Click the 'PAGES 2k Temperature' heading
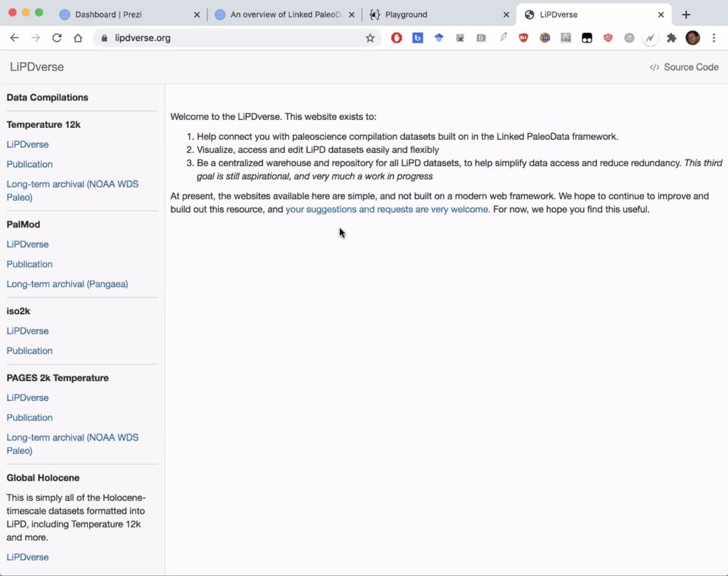 click(x=58, y=378)
